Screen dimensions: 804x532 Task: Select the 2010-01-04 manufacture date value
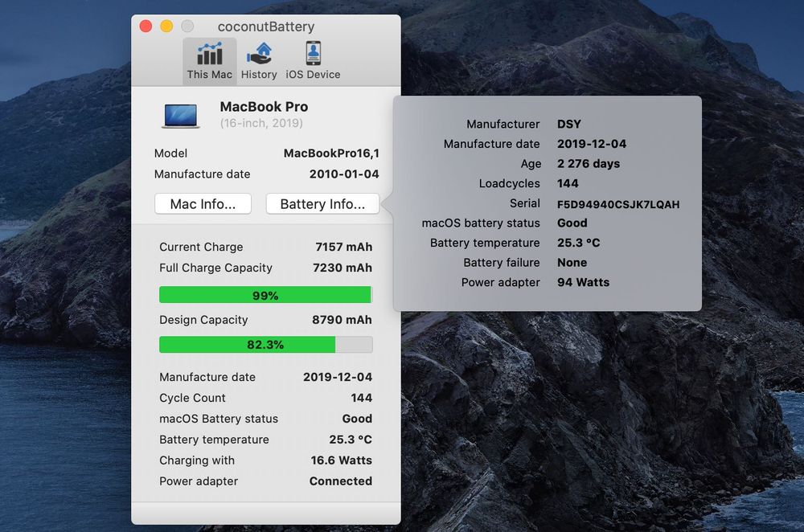344,174
